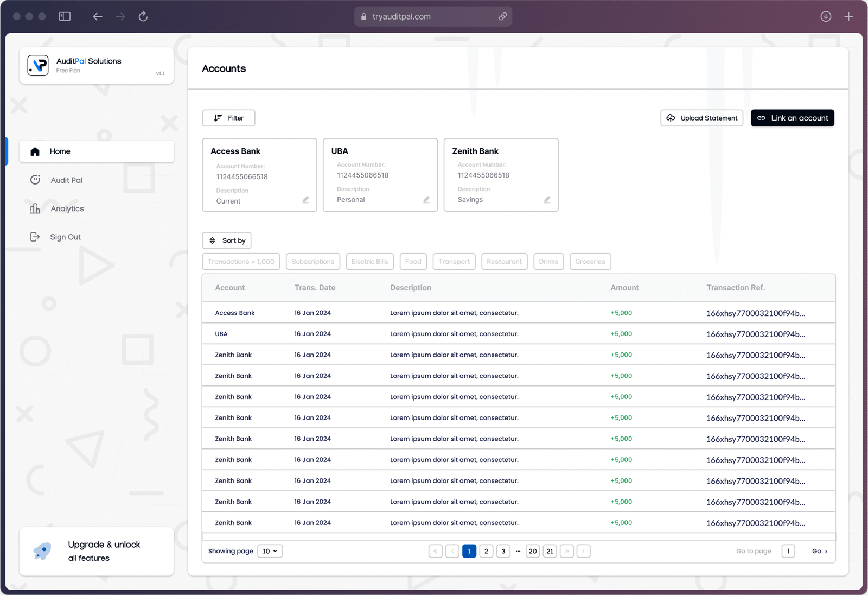Click the Account column header
Image resolution: width=868 pixels, height=595 pixels.
click(230, 288)
